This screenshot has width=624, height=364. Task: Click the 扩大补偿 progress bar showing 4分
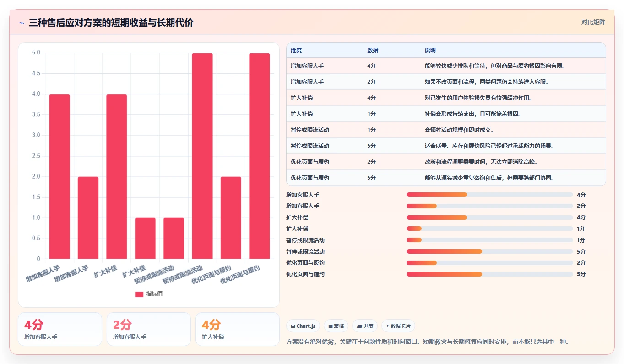[x=489, y=217]
